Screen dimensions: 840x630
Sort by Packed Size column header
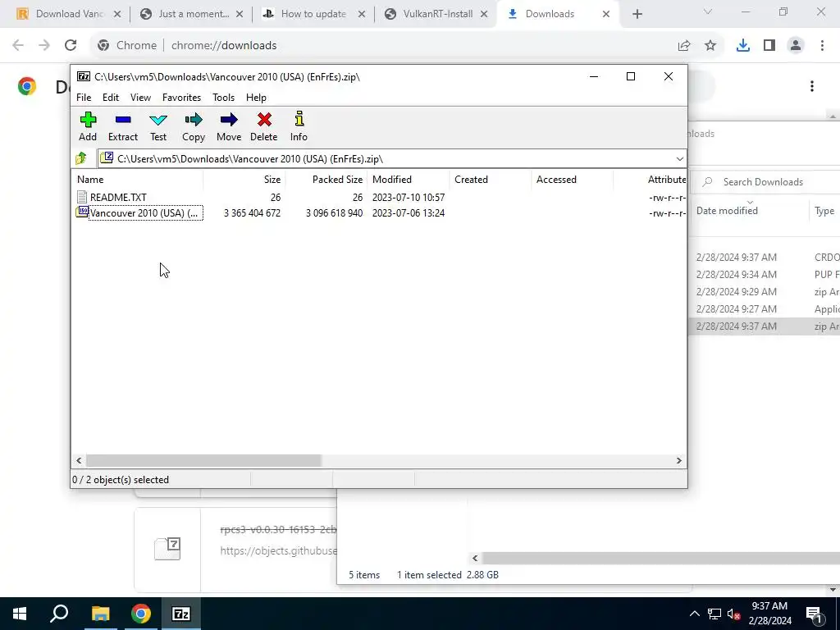click(x=326, y=180)
